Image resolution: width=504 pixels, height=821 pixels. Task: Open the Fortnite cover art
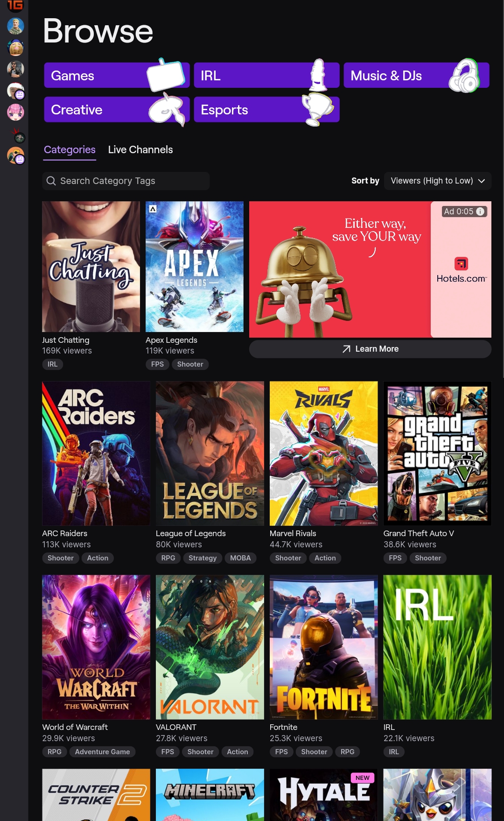point(324,647)
